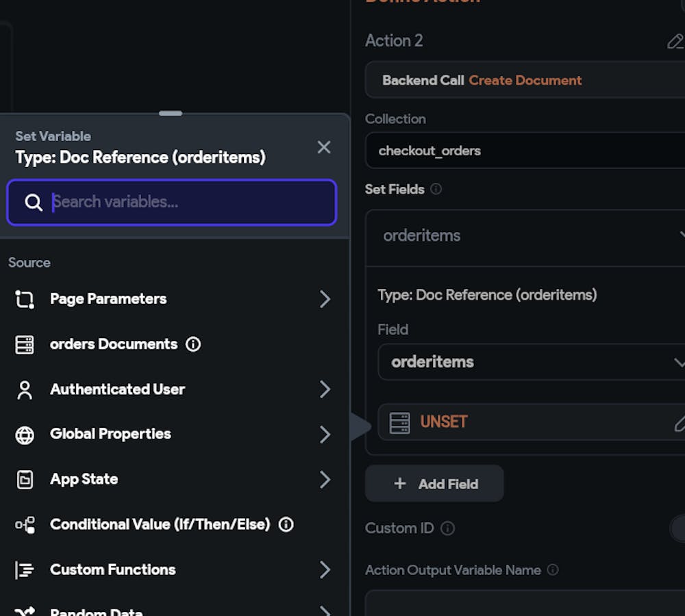Choose Custom Functions from source list
The image size is (685, 616).
[112, 569]
